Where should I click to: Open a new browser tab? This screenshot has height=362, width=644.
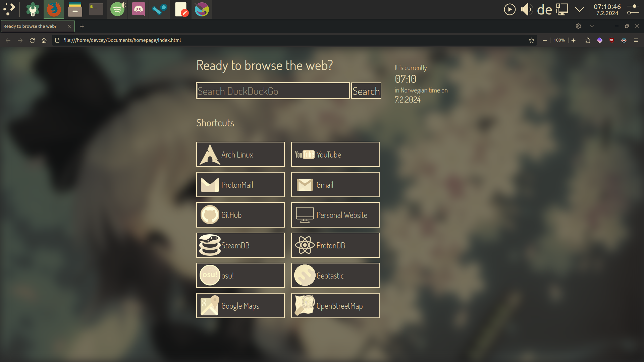(82, 26)
